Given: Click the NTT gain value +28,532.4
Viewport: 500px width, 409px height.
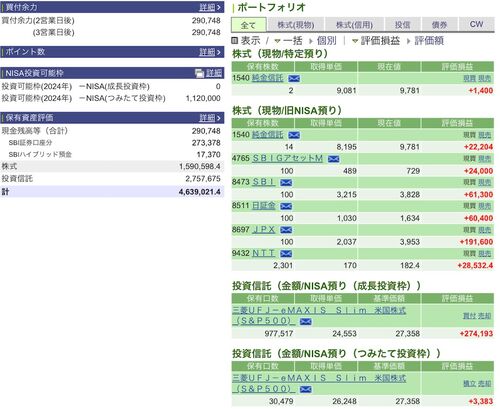Looking at the screenshot, I should (x=475, y=266).
